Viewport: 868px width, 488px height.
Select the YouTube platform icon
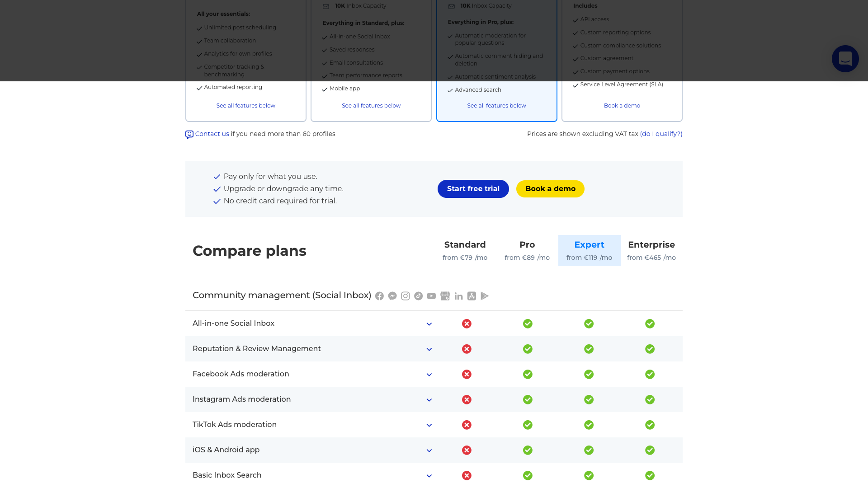(x=432, y=296)
